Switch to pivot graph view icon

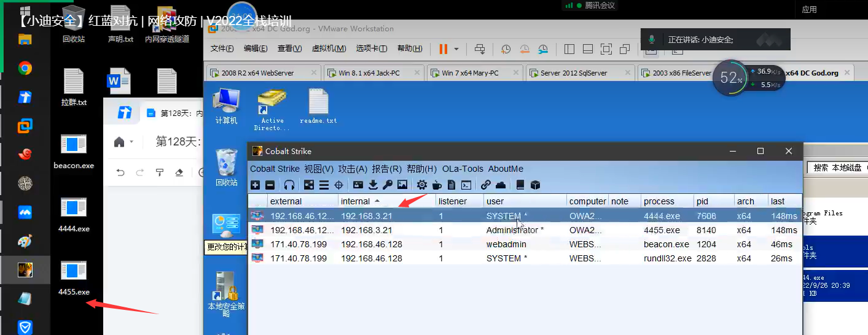tap(309, 185)
